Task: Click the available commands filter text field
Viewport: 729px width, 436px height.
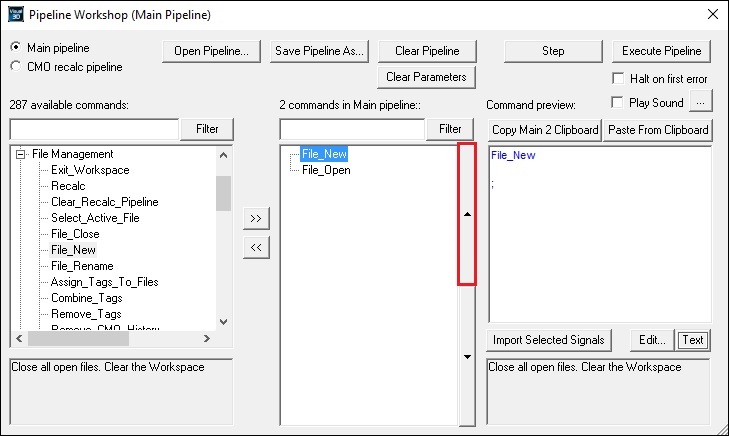Action: coord(94,129)
